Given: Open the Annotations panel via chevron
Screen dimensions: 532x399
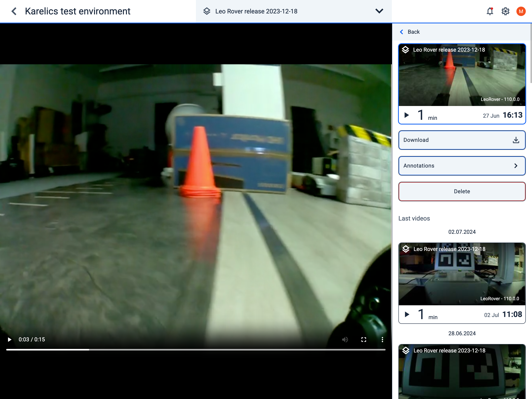Looking at the screenshot, I should 516,166.
